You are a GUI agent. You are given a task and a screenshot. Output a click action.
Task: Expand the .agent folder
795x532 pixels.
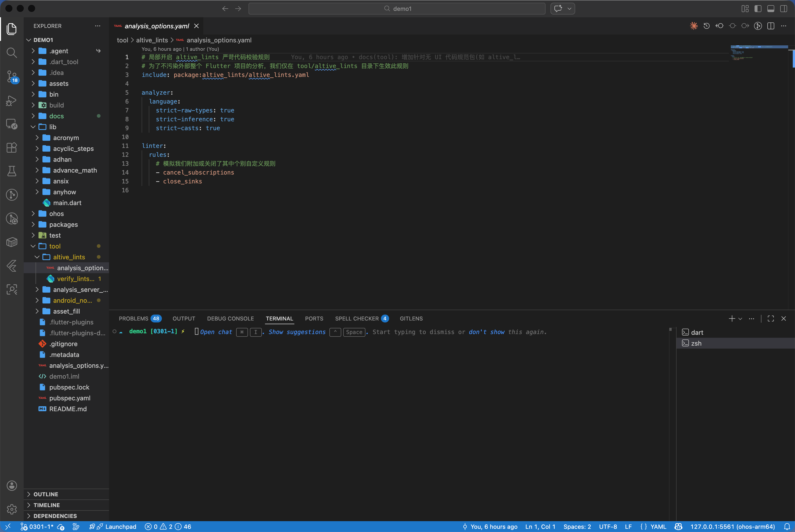tap(33, 51)
